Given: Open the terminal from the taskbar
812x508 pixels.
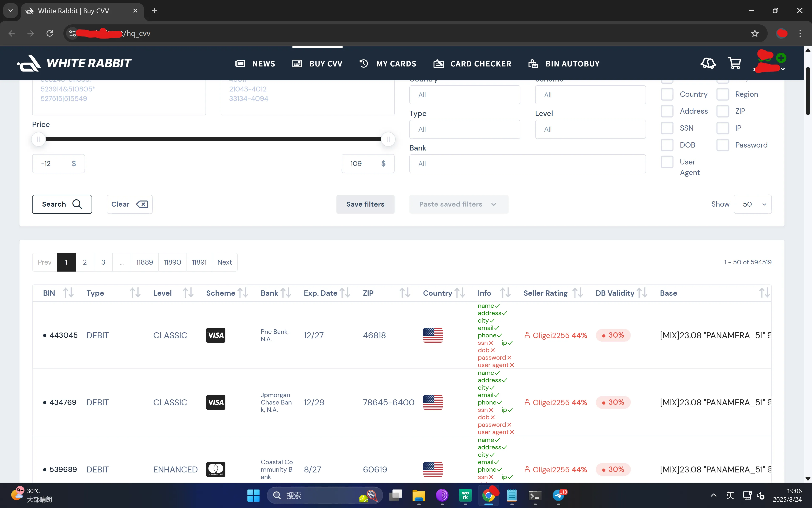Looking at the screenshot, I should click(535, 495).
